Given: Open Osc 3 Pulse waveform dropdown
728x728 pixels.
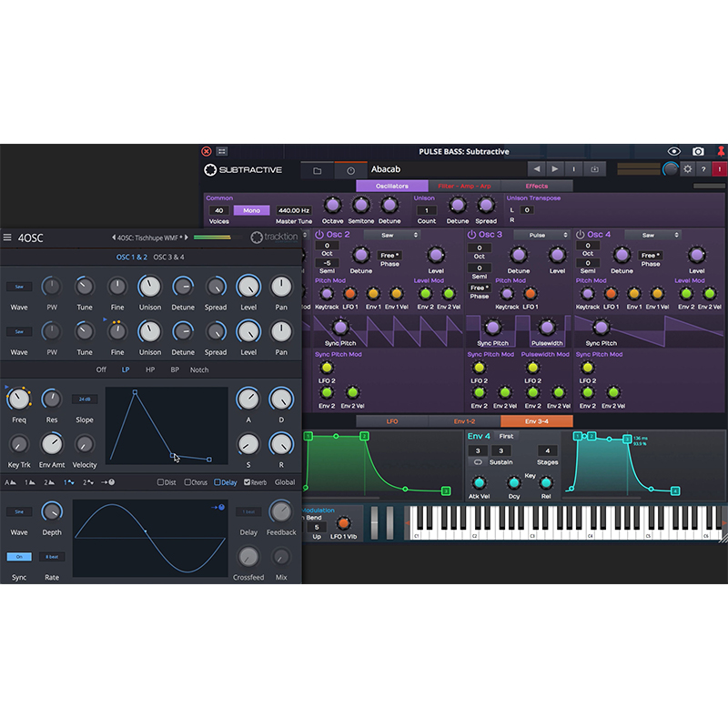Looking at the screenshot, I should pyautogui.click(x=541, y=235).
